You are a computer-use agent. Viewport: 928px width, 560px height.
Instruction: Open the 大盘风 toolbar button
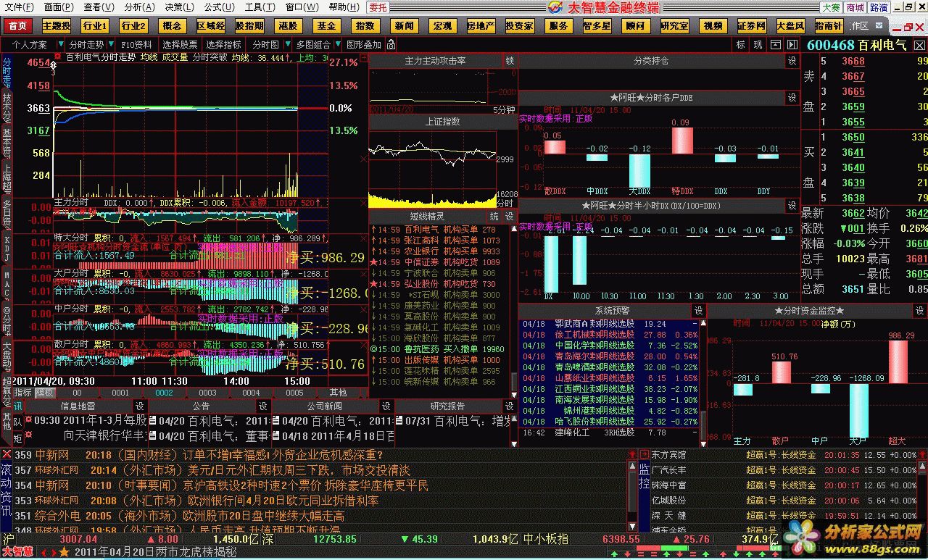(x=790, y=26)
